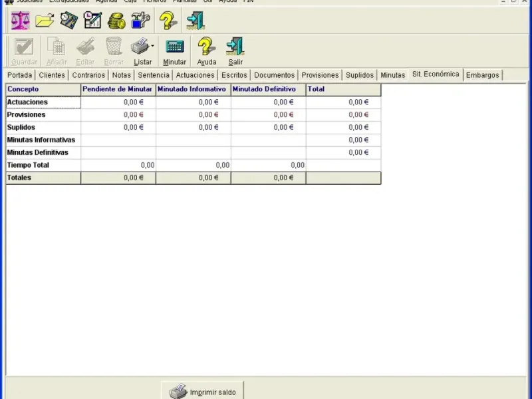Select the Actuaciones tab
Screen dimensions: 532x399
(x=195, y=75)
